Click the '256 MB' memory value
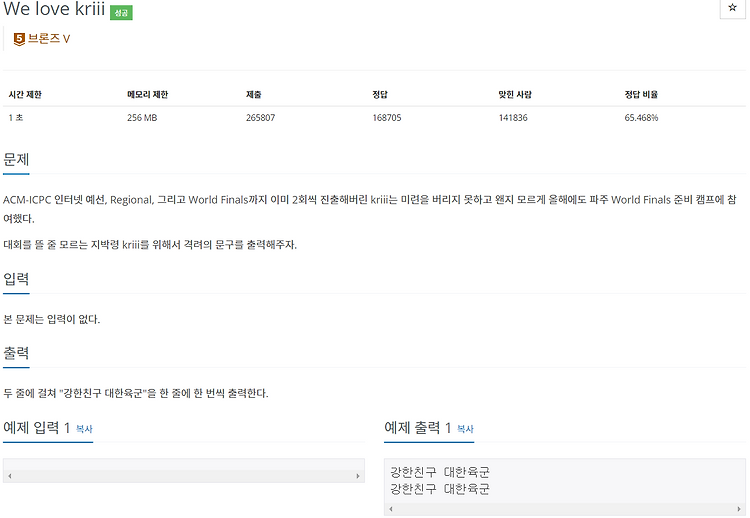The height and width of the screenshot is (518, 750). pyautogui.click(x=142, y=118)
